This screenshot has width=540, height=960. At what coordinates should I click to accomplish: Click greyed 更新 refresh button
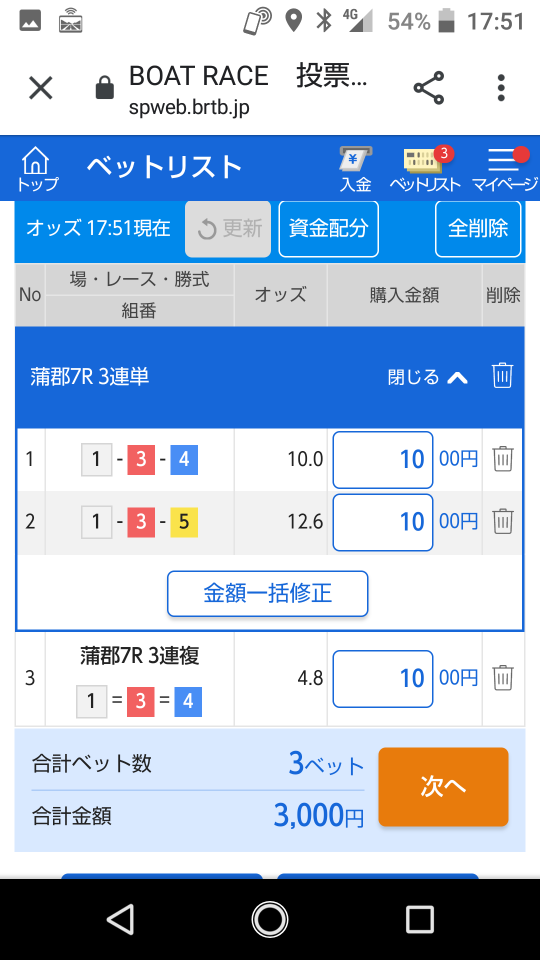(228, 228)
